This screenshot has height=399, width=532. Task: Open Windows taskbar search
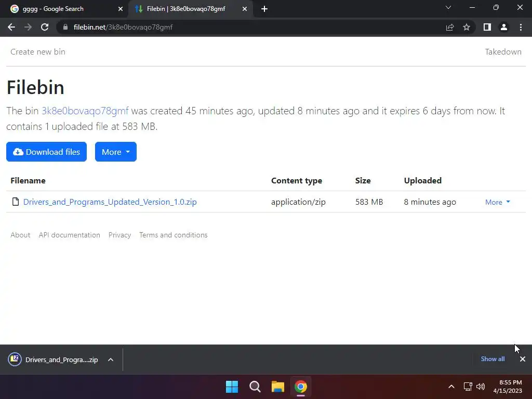pos(255,387)
